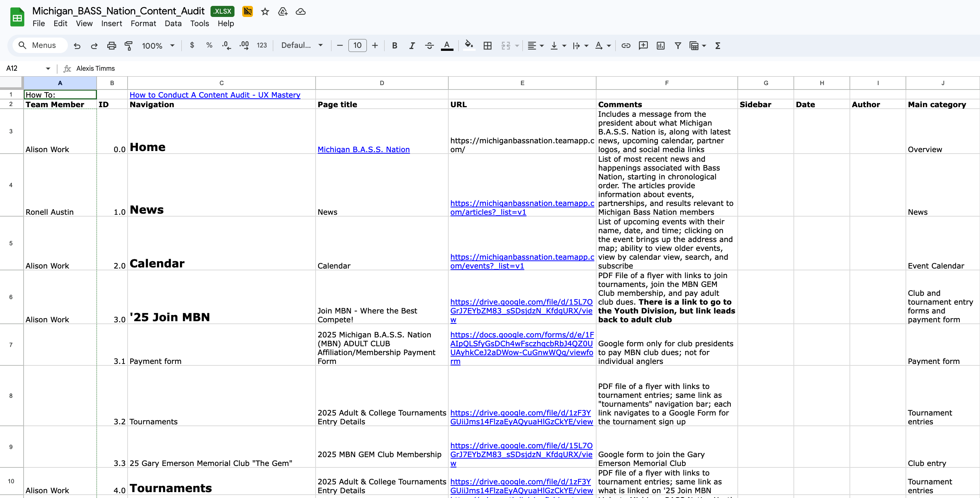The width and height of the screenshot is (980, 498).
Task: Open the fill color picker
Action: coord(469,45)
